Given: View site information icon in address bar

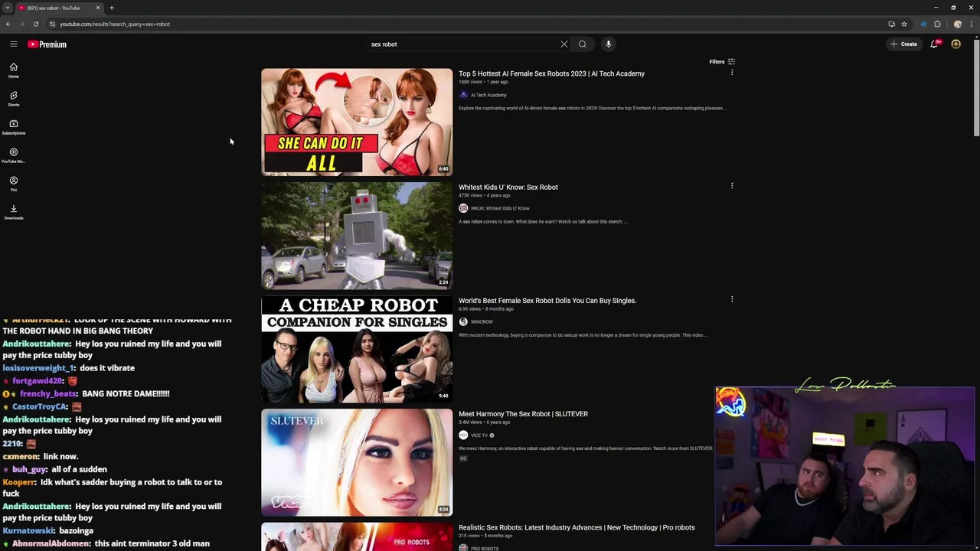Looking at the screenshot, I should (x=52, y=24).
